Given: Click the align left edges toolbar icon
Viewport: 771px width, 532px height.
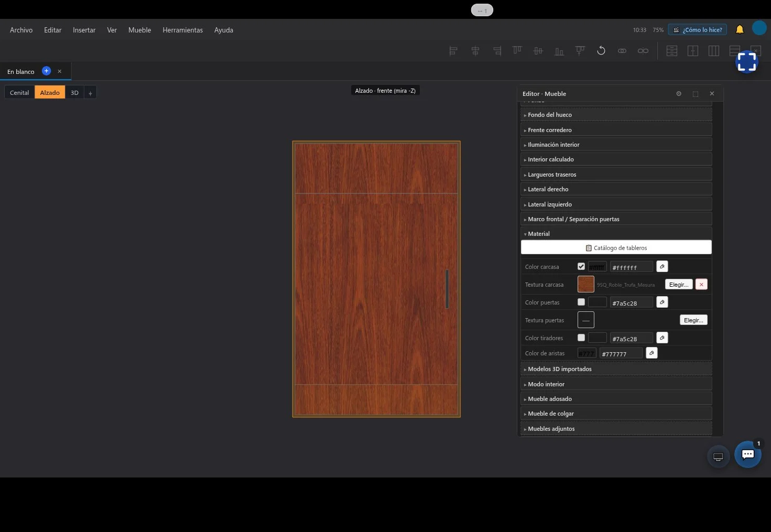Looking at the screenshot, I should (x=453, y=51).
